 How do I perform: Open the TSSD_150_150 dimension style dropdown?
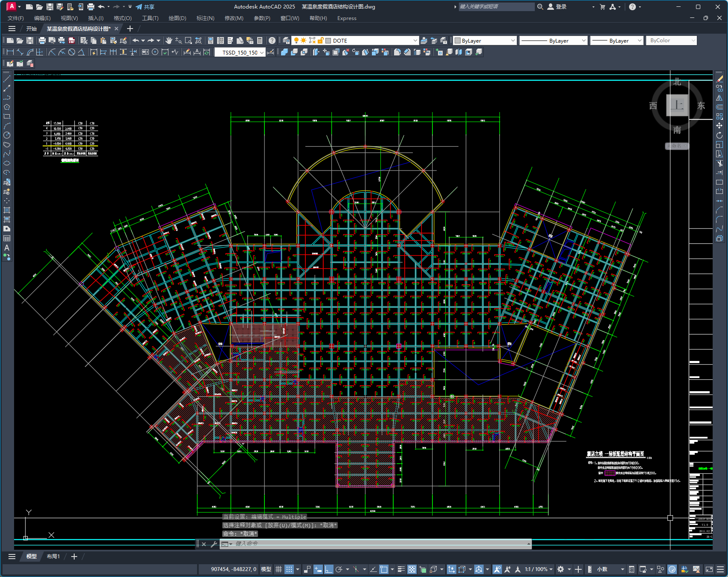click(261, 52)
